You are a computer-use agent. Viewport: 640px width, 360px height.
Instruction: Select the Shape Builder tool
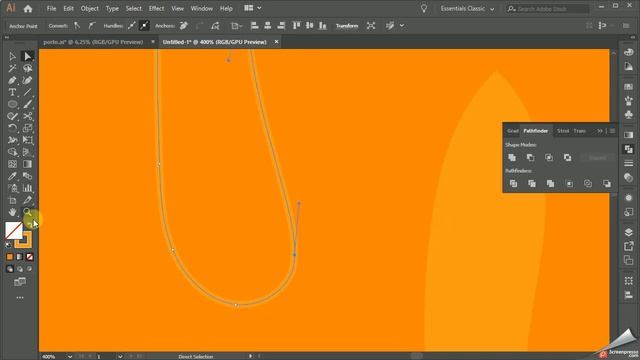[13, 152]
